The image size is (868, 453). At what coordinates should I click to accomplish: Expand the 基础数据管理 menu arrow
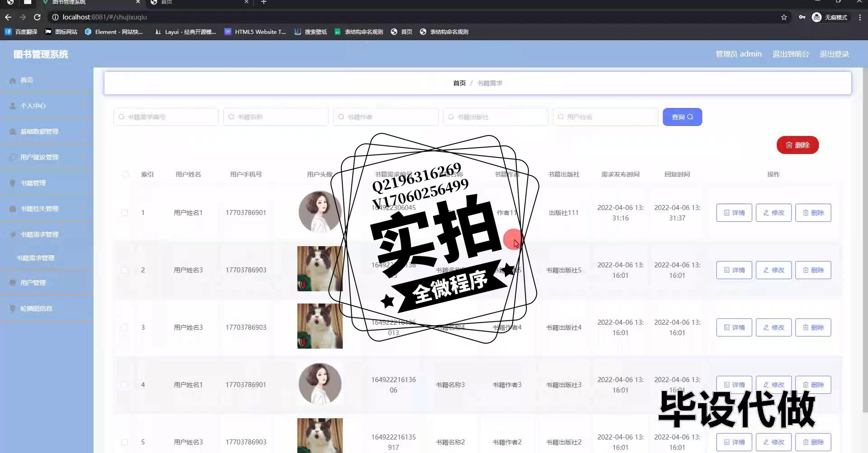click(x=82, y=131)
